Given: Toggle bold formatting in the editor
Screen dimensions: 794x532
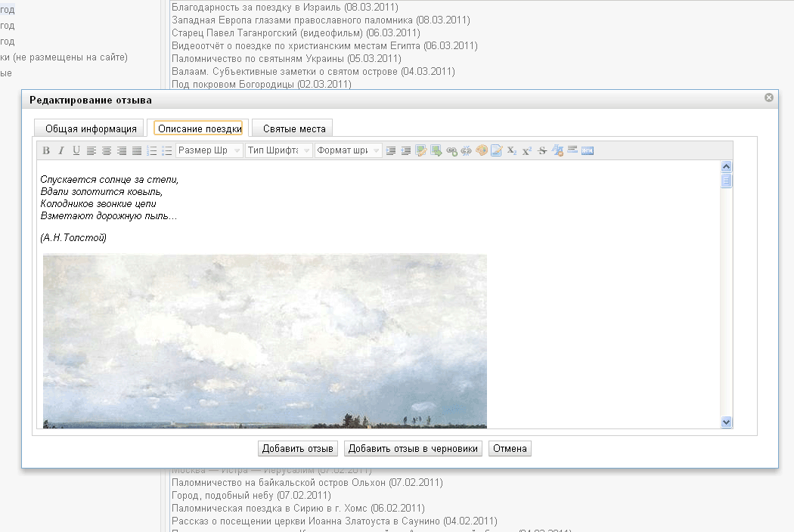Looking at the screenshot, I should (x=46, y=151).
